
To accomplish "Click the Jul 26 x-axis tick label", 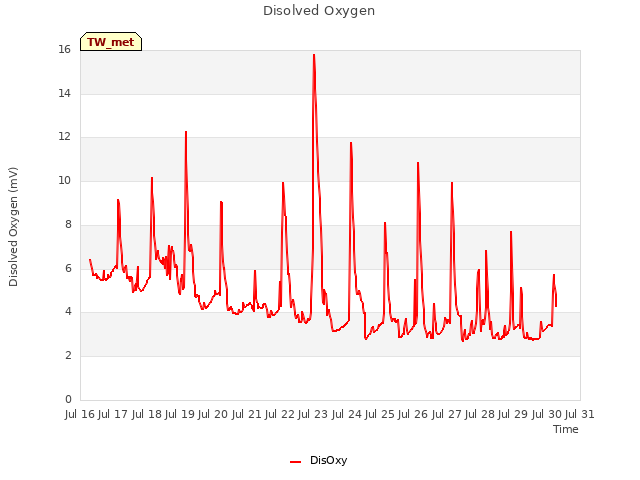I will click(413, 414).
